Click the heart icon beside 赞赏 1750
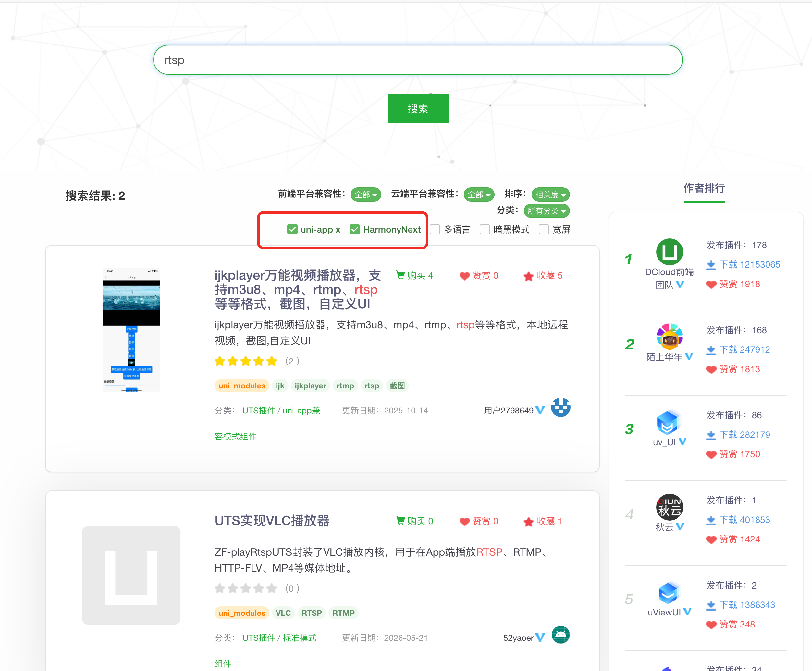The width and height of the screenshot is (812, 671). [711, 455]
